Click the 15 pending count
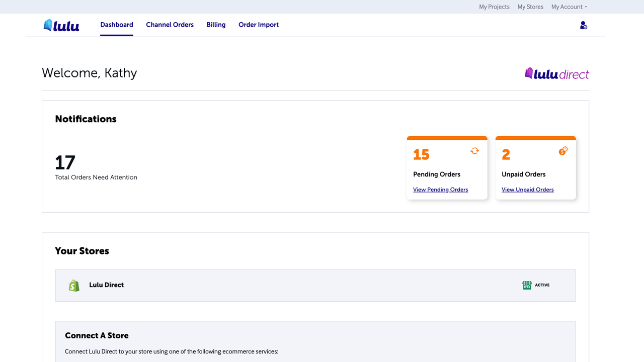The height and width of the screenshot is (362, 644). [421, 154]
